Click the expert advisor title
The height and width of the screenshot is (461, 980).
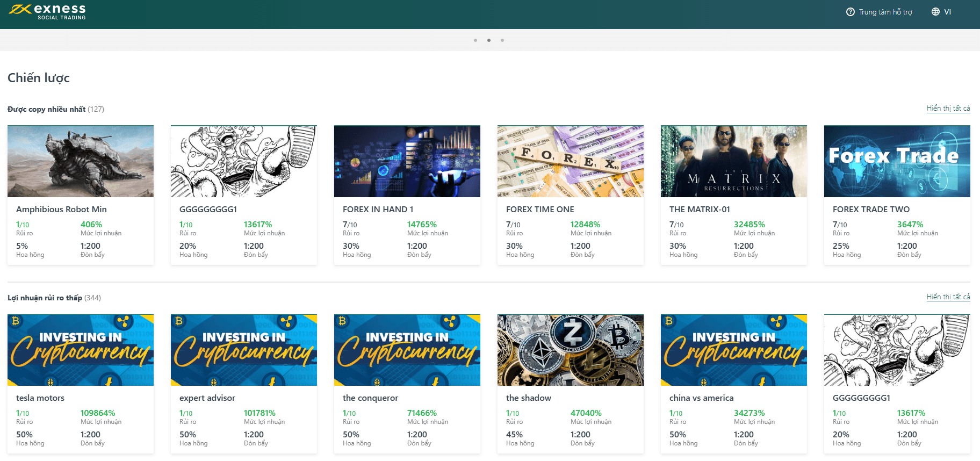tap(207, 398)
